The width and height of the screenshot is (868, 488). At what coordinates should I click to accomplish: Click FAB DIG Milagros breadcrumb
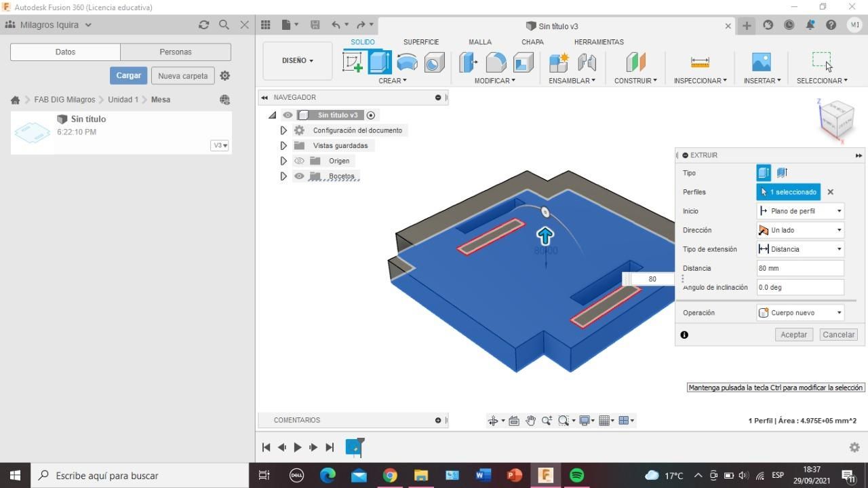click(65, 100)
